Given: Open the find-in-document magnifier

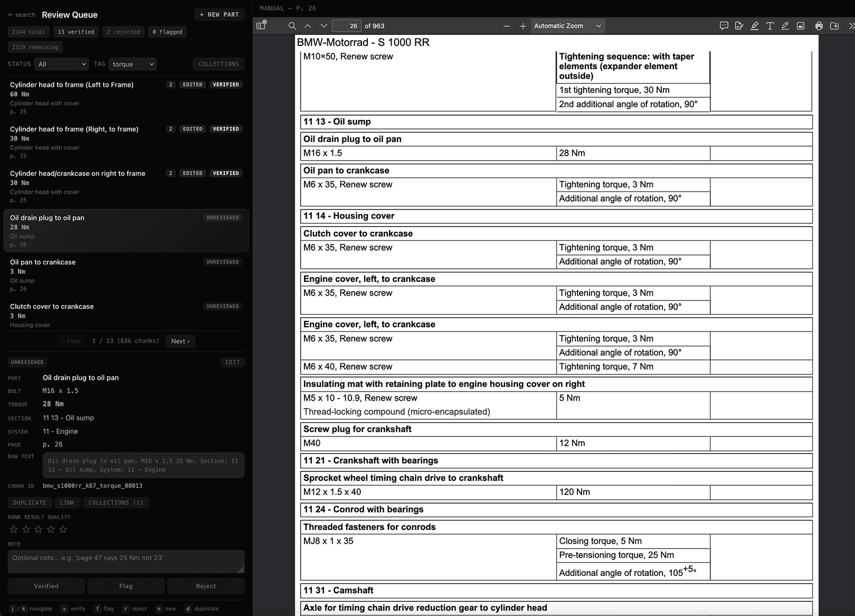Looking at the screenshot, I should coord(292,26).
